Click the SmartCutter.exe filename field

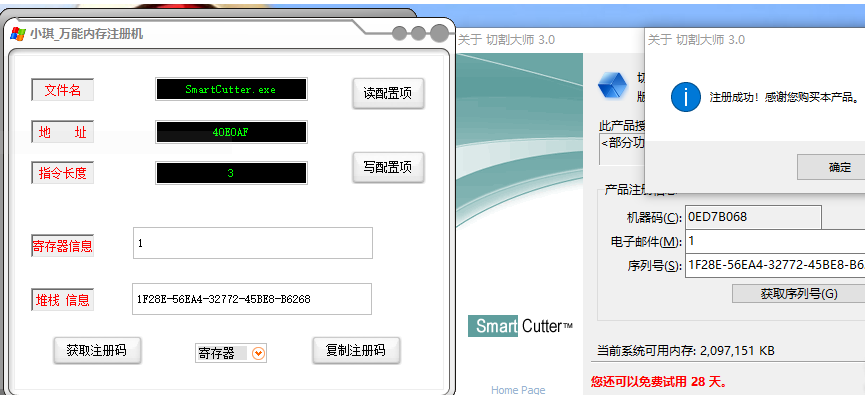pos(231,89)
